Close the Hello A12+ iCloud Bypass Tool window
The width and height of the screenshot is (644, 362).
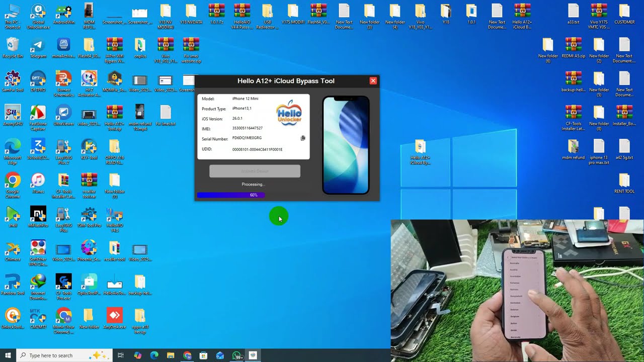tap(373, 81)
